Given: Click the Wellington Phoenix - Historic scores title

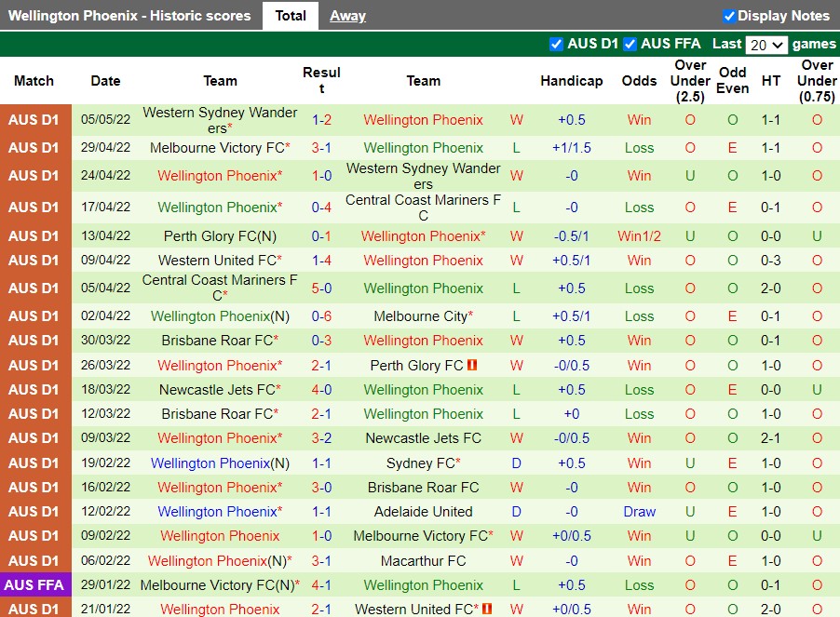Looking at the screenshot, I should click(x=129, y=16).
